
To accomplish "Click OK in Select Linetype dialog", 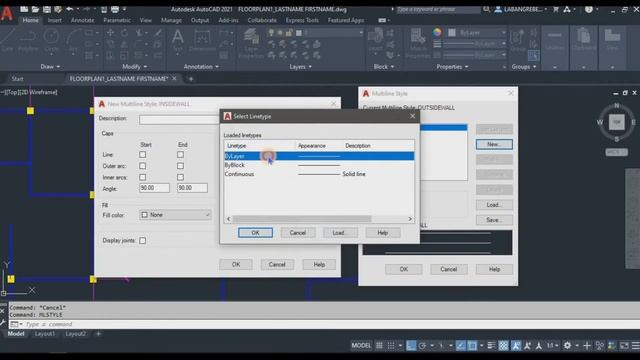I will (256, 233).
